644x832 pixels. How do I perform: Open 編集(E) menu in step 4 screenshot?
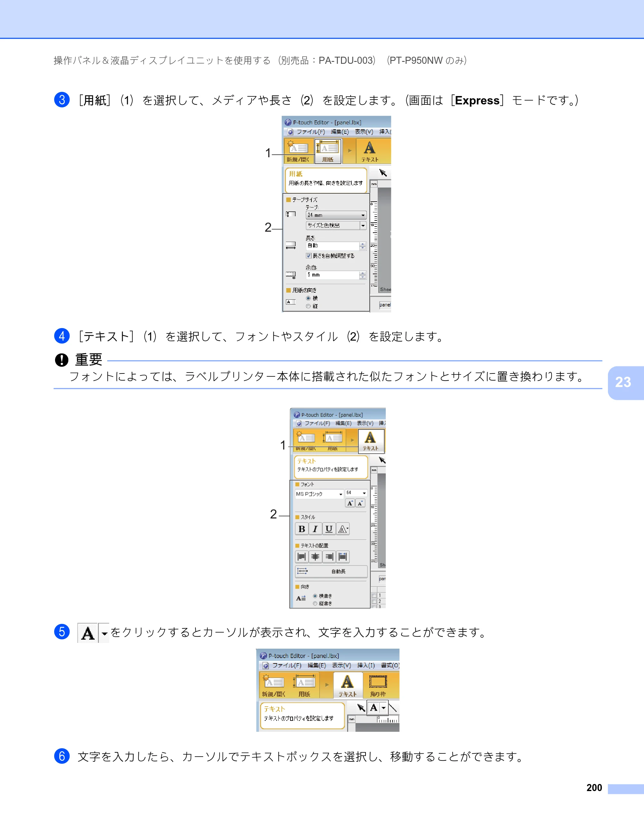(x=343, y=423)
